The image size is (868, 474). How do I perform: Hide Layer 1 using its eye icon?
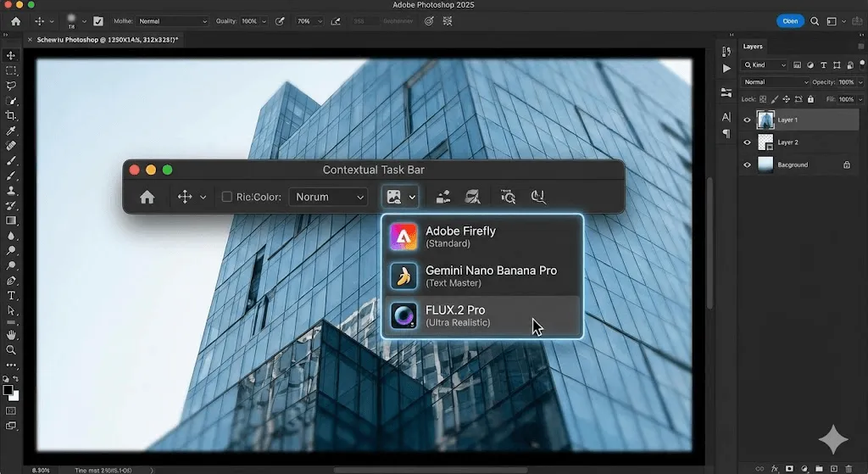click(x=747, y=120)
